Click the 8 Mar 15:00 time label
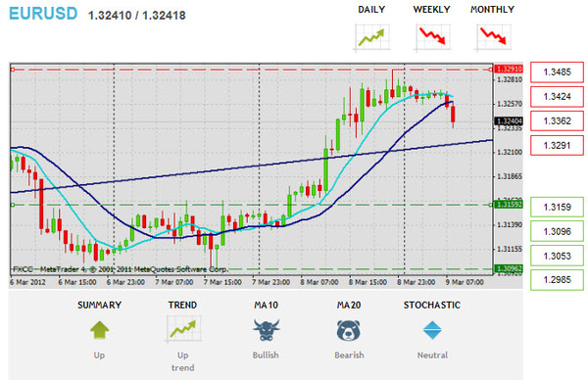This screenshot has height=380, width=588. click(x=367, y=282)
